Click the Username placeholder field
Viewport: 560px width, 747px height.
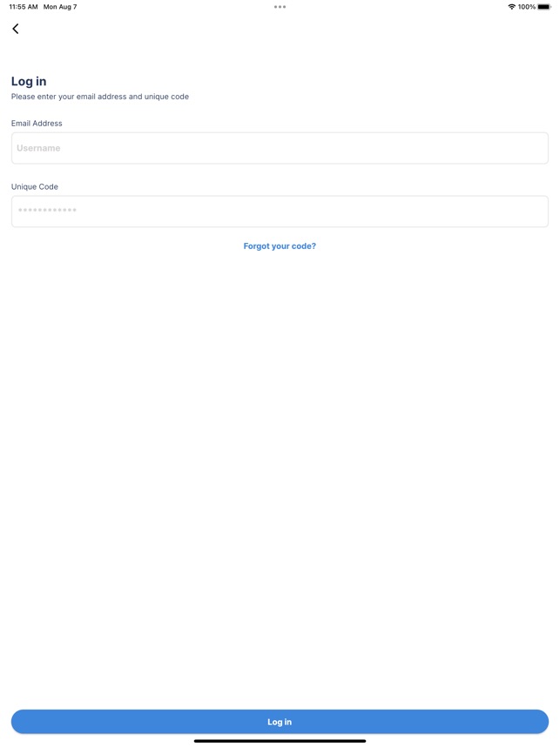280,147
